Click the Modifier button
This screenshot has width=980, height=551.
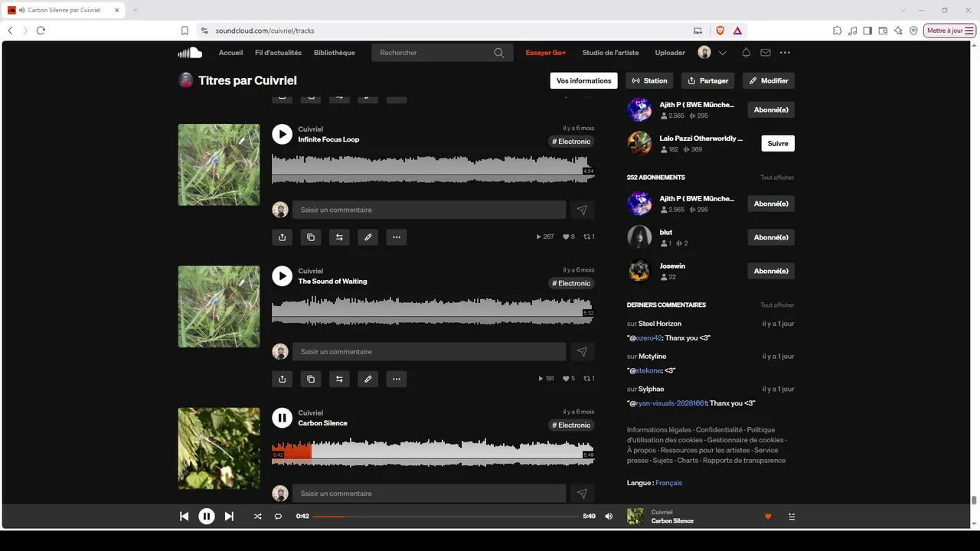769,80
